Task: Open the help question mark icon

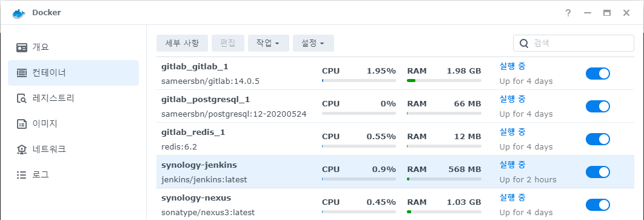Action: pos(568,13)
